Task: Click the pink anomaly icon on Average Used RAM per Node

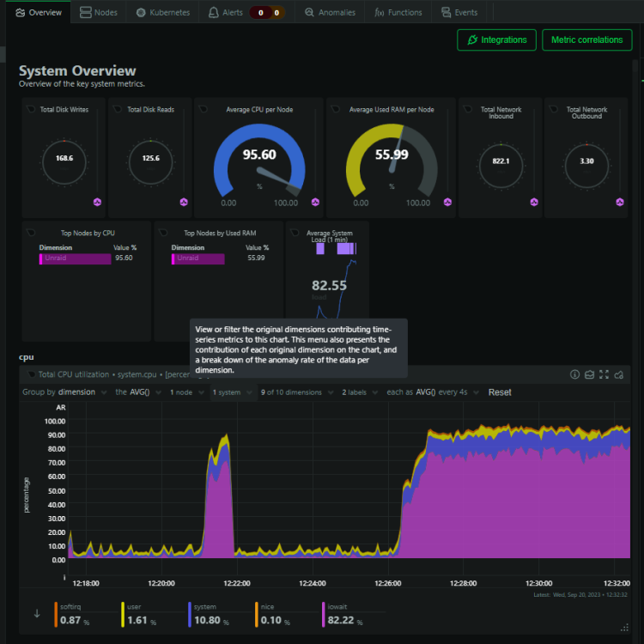Action: tap(447, 202)
